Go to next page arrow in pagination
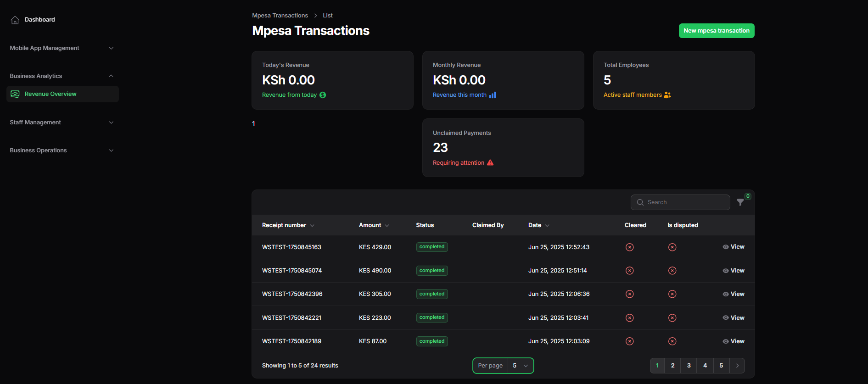The width and height of the screenshot is (868, 384). point(737,366)
